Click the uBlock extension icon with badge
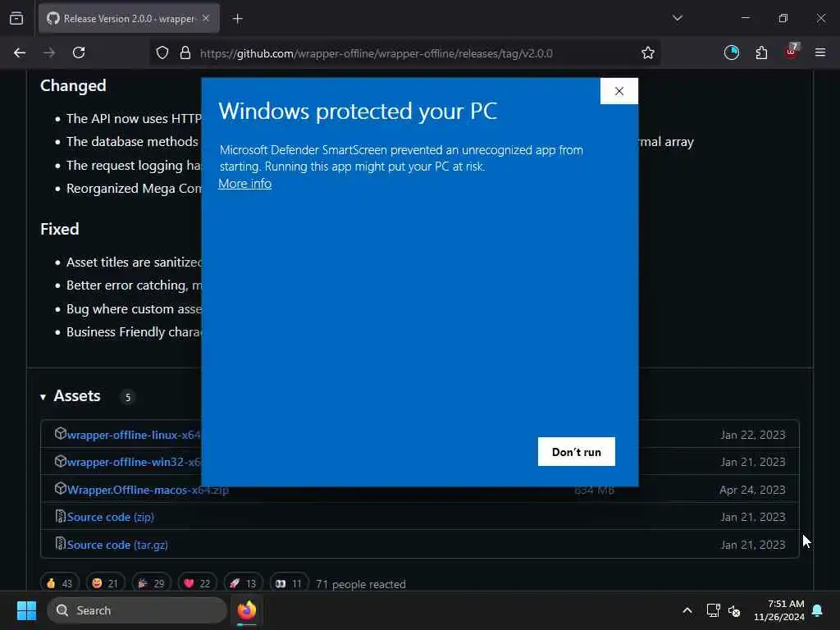This screenshot has height=630, width=840. tap(792, 52)
